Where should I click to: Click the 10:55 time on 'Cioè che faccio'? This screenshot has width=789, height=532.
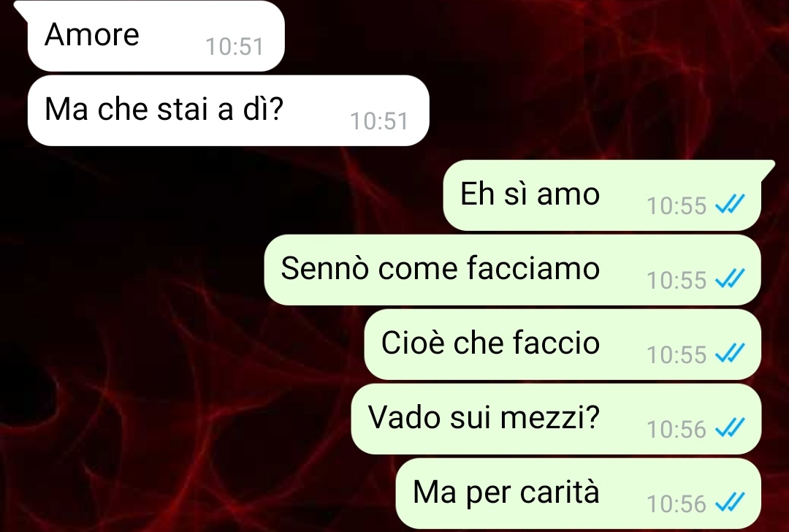(x=676, y=355)
